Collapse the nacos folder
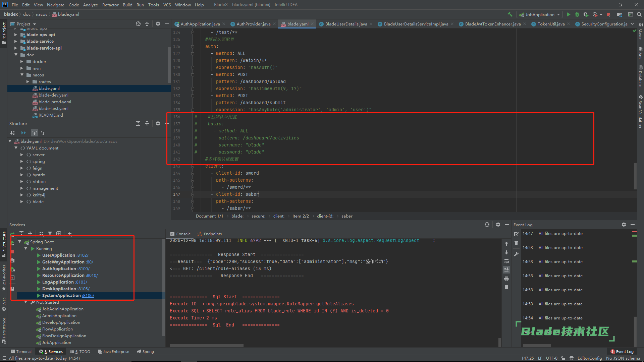The height and width of the screenshot is (362, 644). click(22, 75)
